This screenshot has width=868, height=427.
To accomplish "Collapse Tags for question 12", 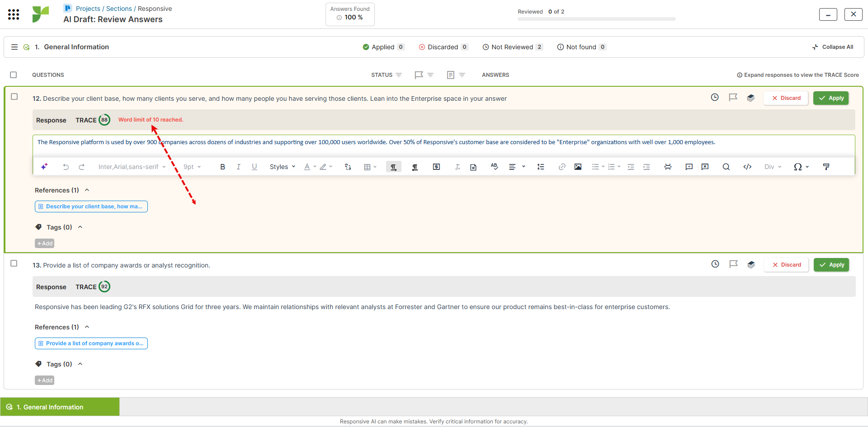I will click(80, 227).
